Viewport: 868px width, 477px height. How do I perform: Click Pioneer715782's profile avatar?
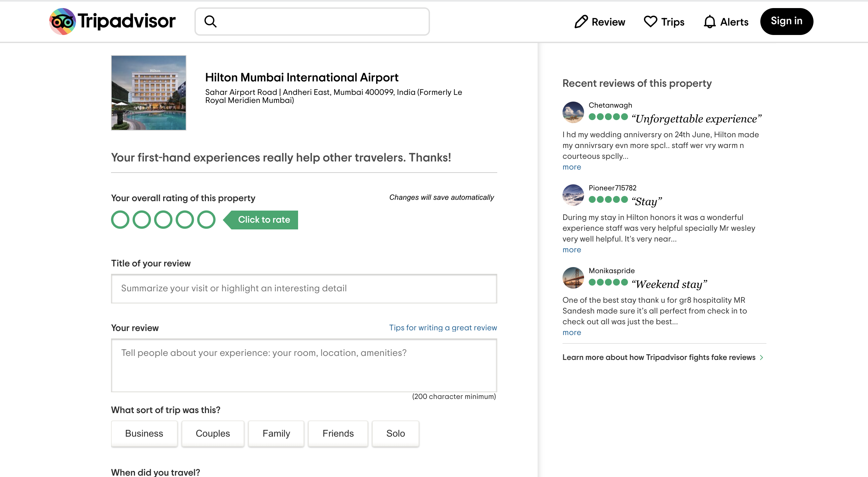tap(573, 195)
